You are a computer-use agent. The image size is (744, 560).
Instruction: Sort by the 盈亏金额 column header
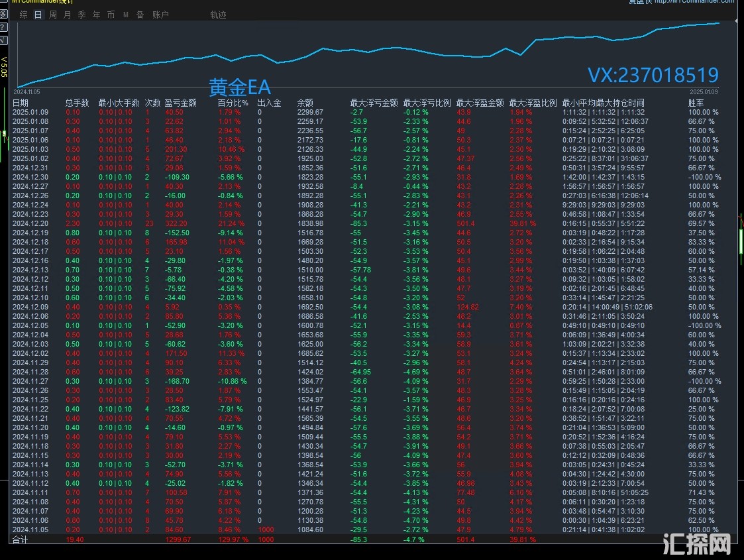pyautogui.click(x=181, y=103)
